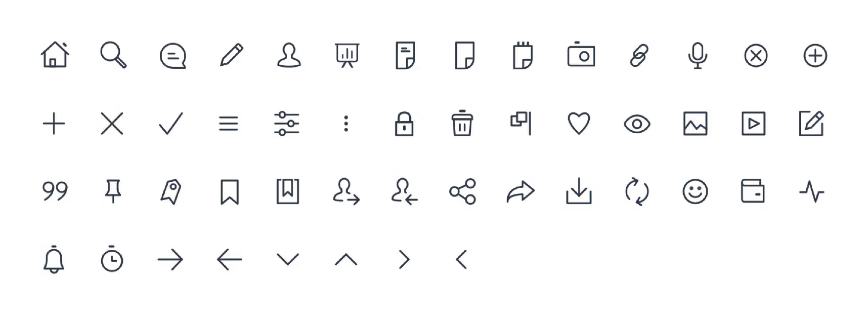This screenshot has height=315, width=868.
Task: Click the right-pointing chevron icon
Action: tap(404, 259)
